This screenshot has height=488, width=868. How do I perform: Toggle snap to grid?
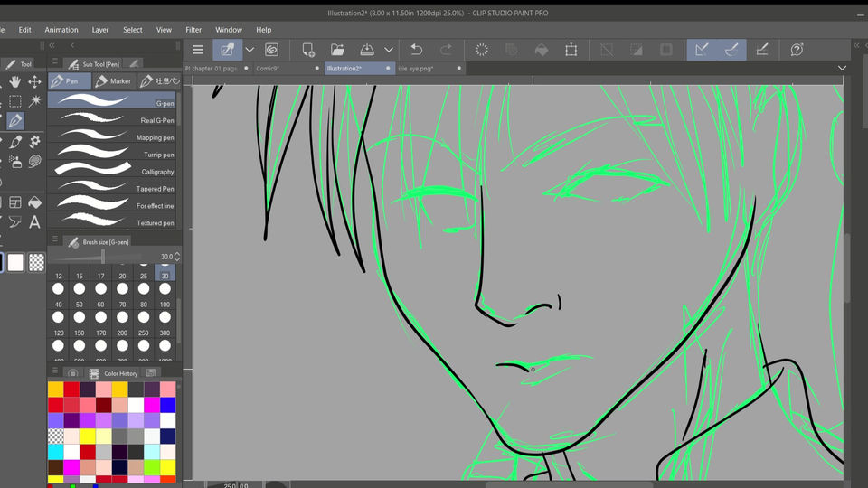pyautogui.click(x=761, y=50)
